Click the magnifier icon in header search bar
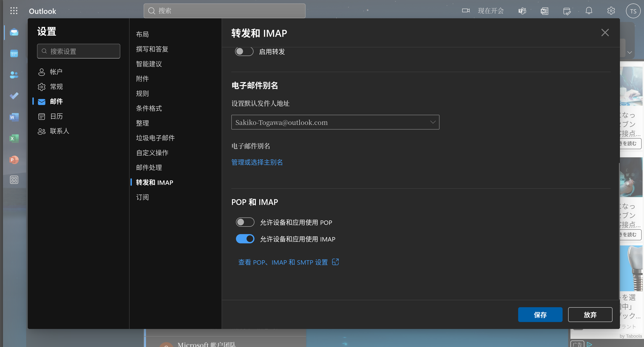The width and height of the screenshot is (644, 347). click(152, 11)
